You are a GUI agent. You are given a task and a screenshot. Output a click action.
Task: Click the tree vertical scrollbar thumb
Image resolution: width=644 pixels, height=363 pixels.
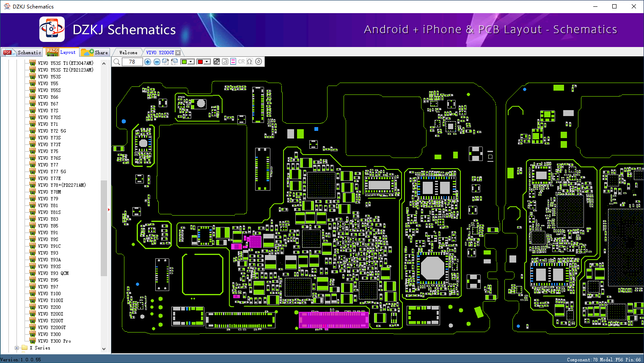(104, 228)
